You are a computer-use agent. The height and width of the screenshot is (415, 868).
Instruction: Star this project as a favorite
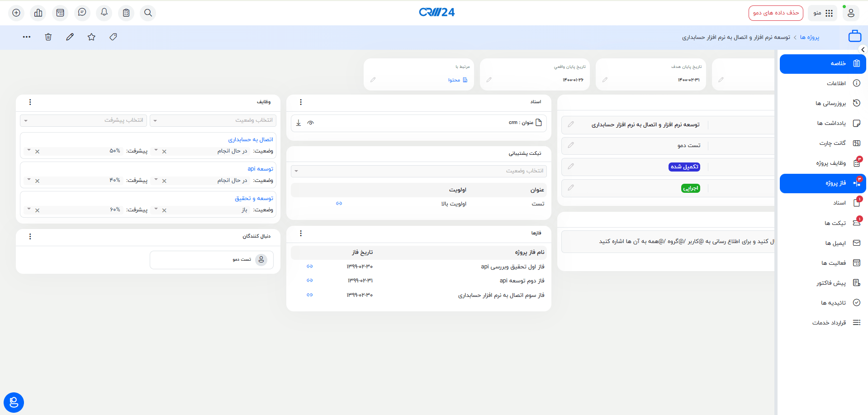tap(91, 37)
